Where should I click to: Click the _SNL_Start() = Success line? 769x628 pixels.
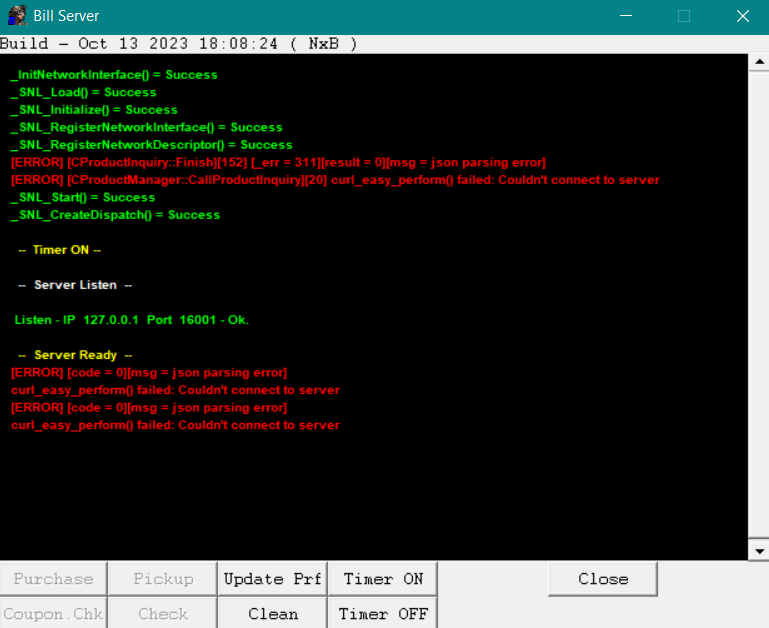pos(82,198)
